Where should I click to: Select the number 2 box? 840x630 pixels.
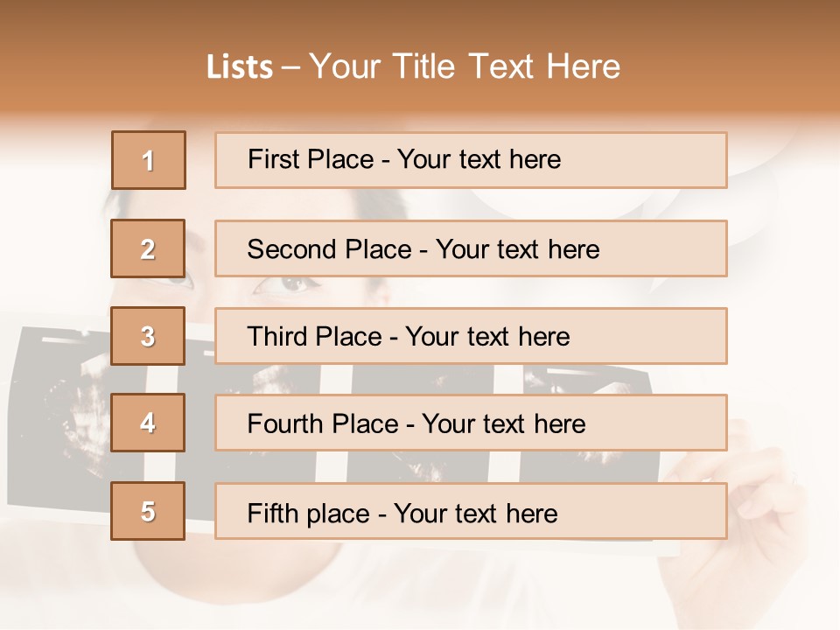point(149,248)
